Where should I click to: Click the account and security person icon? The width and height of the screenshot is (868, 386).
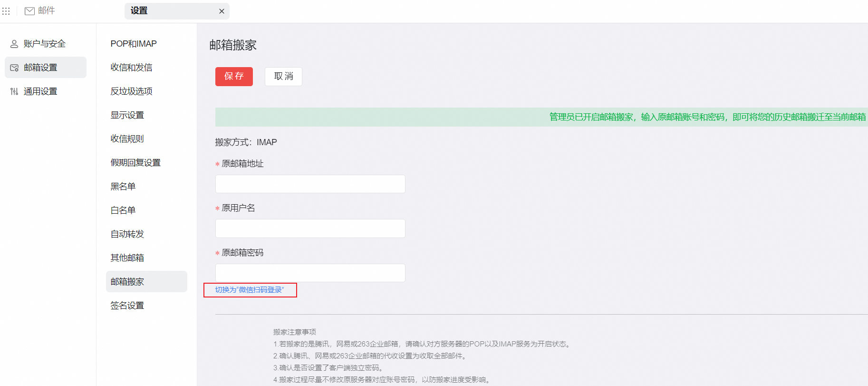pos(14,44)
